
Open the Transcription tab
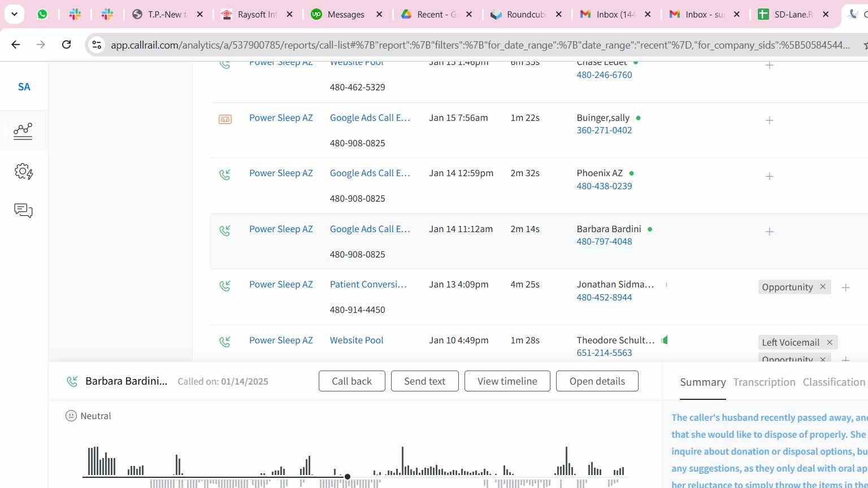point(764,382)
